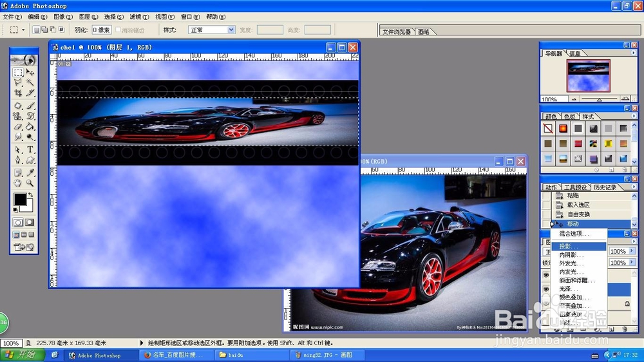Select the Hand tool
This screenshot has height=362, width=644.
click(x=18, y=183)
